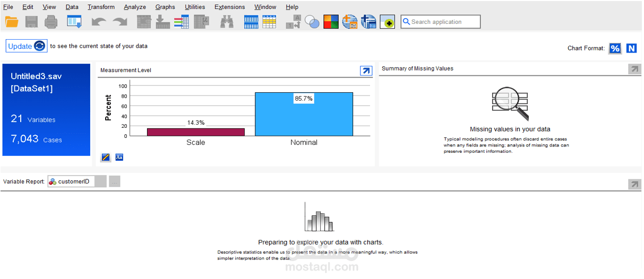The width and height of the screenshot is (644, 279).
Task: Open the Help menu
Action: [292, 7]
